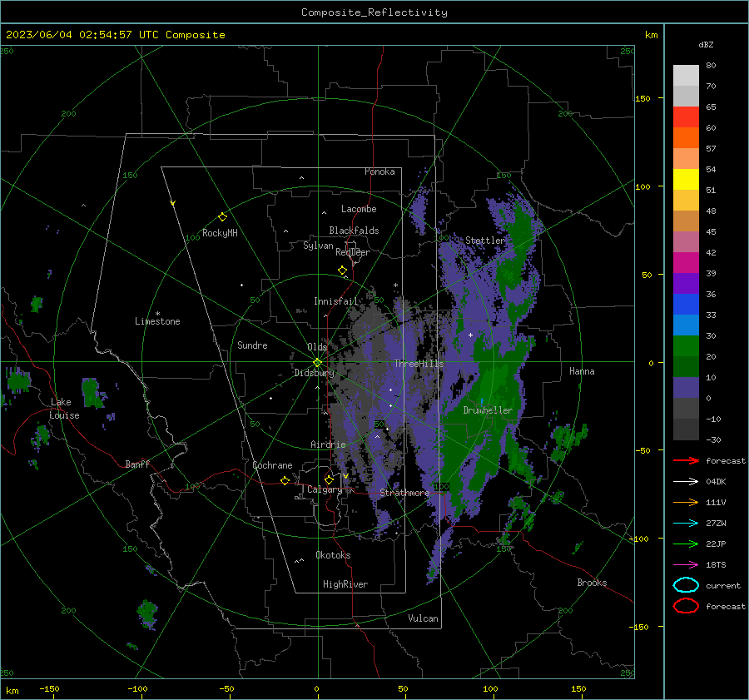Click the Blackfalds city label
The image size is (749, 700).
[354, 231]
